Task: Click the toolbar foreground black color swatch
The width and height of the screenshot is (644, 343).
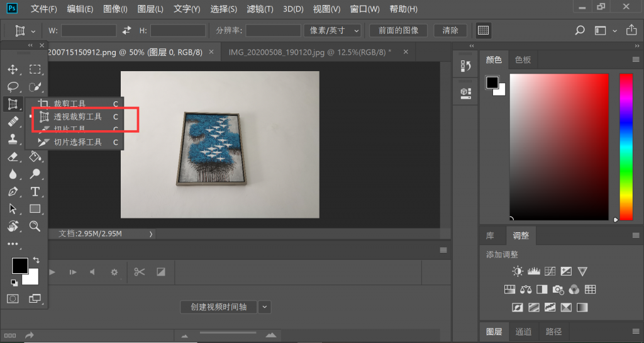Action: pyautogui.click(x=19, y=266)
